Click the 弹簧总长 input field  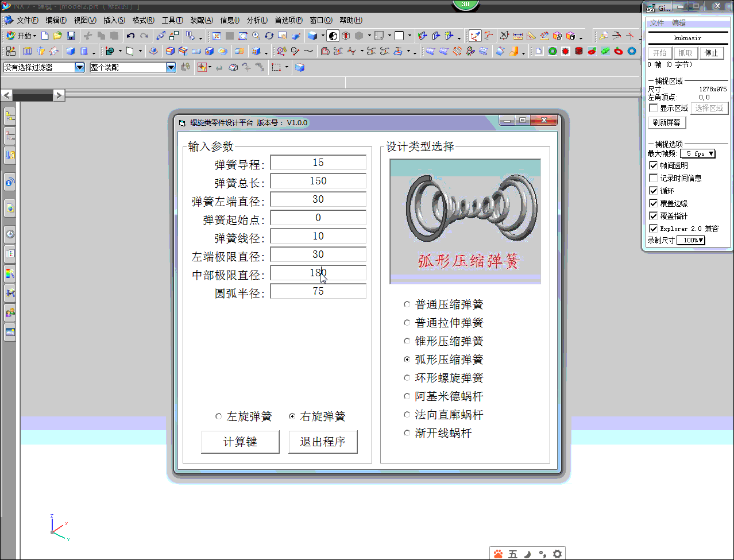coord(318,181)
